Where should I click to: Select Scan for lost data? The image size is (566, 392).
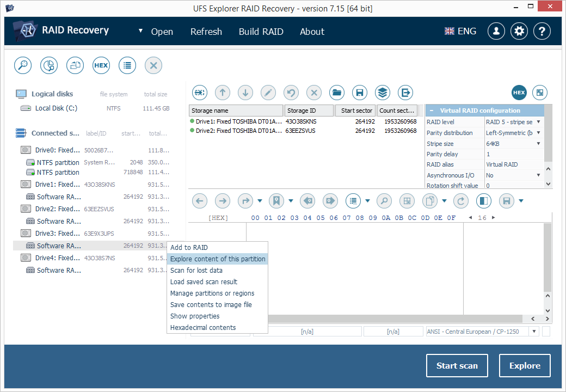[217, 271]
